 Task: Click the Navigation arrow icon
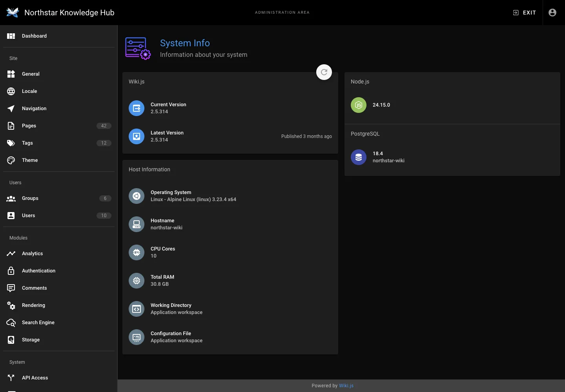pyautogui.click(x=11, y=109)
